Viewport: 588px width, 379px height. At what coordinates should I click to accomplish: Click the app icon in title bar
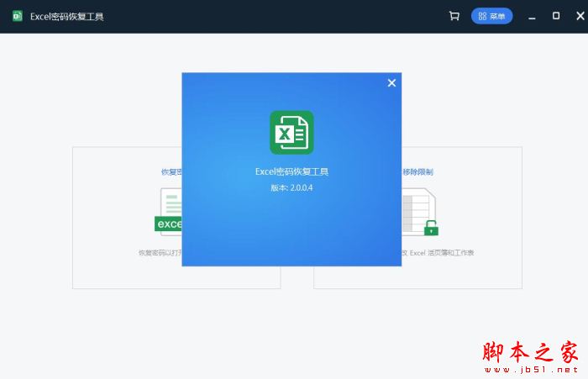pyautogui.click(x=18, y=16)
